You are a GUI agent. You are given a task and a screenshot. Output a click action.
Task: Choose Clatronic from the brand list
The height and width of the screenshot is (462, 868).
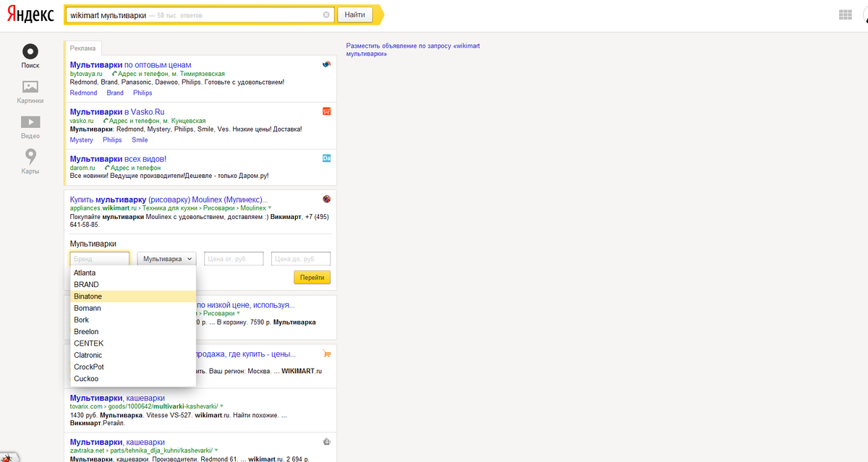(133, 355)
